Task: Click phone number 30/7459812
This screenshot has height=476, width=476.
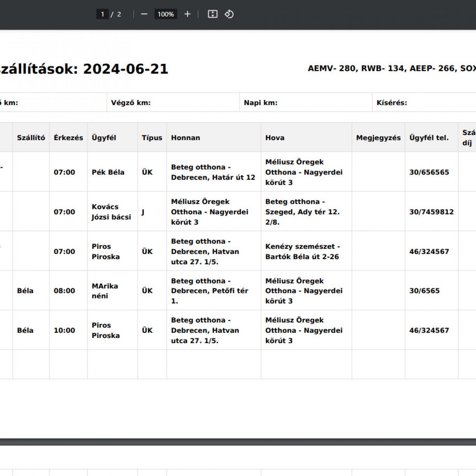Action: (x=431, y=212)
